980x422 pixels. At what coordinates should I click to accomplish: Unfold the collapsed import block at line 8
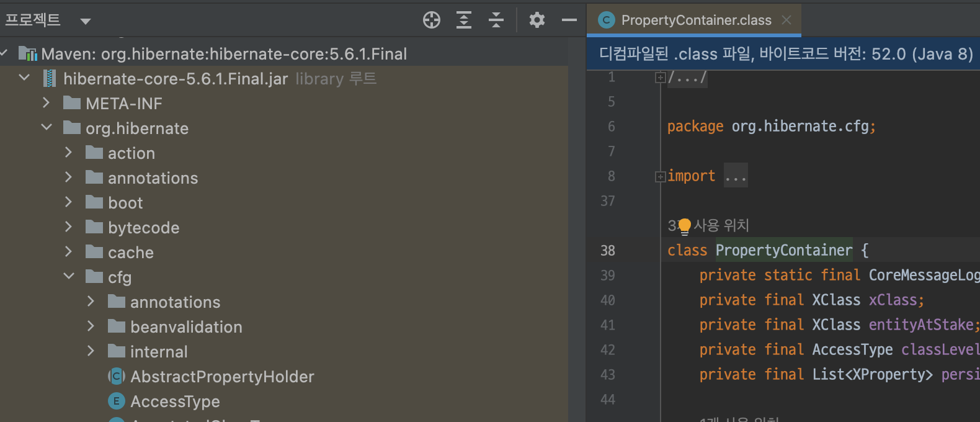tap(660, 177)
